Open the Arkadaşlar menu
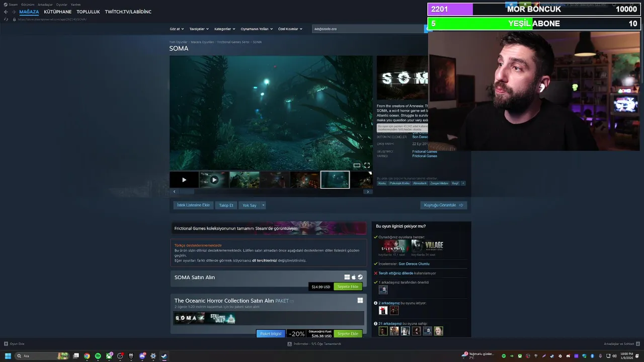The image size is (644, 362). point(45,5)
